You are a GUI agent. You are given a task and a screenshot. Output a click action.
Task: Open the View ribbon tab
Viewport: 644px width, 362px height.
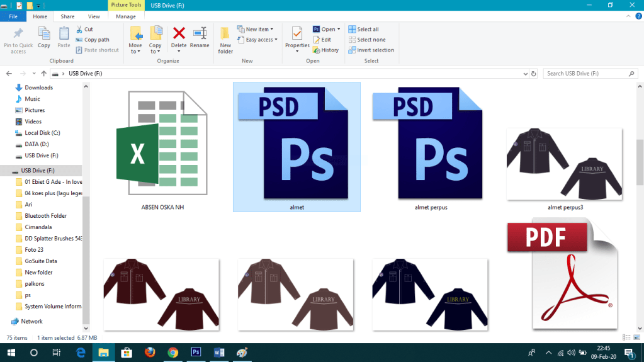point(94,16)
